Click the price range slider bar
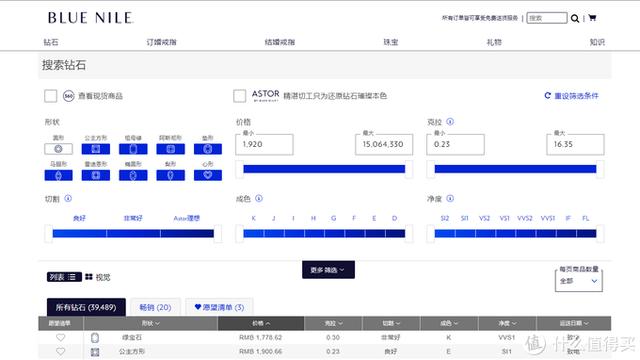The height and width of the screenshot is (360, 640). coord(324,169)
